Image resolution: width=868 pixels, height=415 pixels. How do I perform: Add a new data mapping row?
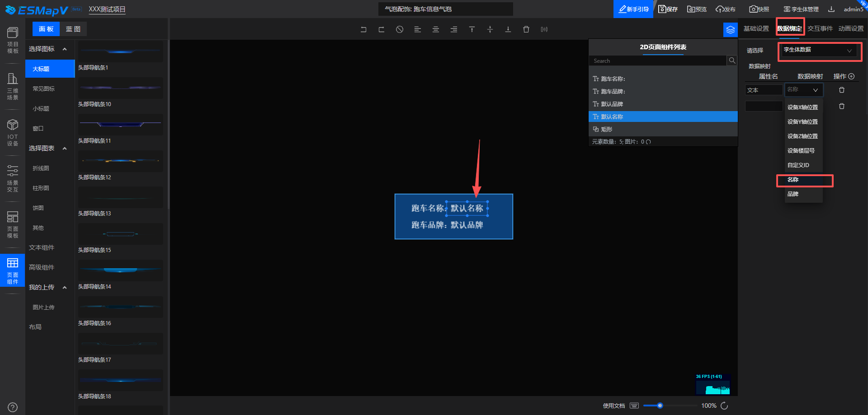pos(851,76)
